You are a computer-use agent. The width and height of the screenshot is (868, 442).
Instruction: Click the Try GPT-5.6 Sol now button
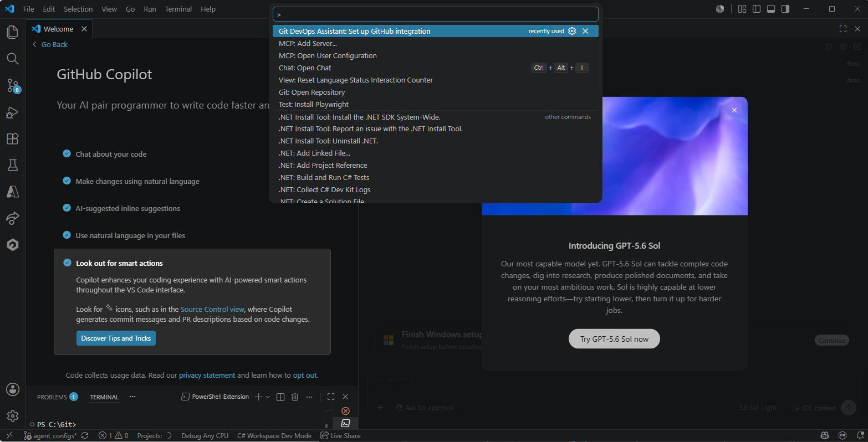(x=614, y=339)
